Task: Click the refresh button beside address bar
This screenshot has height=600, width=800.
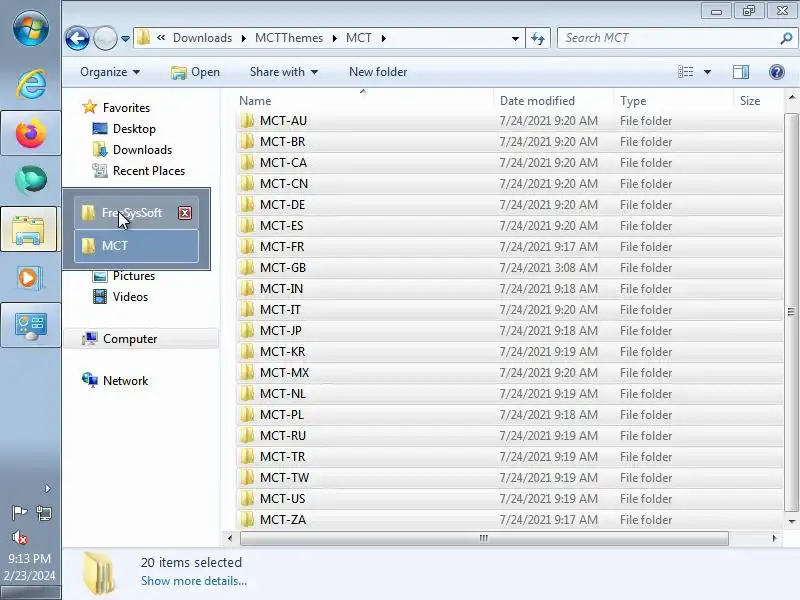Action: tap(538, 38)
